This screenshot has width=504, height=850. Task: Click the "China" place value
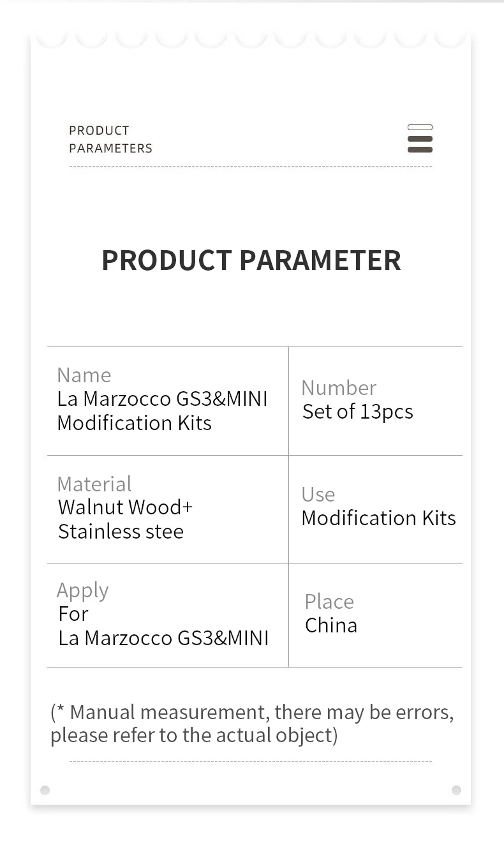(330, 625)
